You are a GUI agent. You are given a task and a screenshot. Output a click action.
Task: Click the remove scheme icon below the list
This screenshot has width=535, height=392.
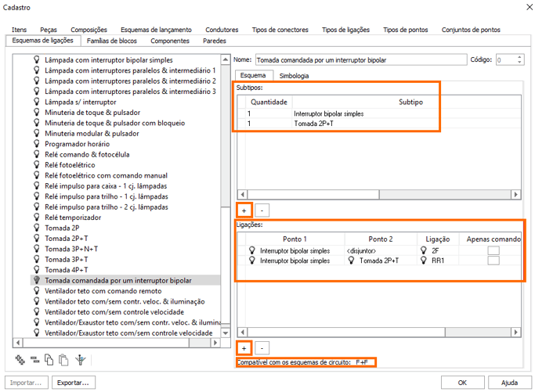[x=34, y=360]
